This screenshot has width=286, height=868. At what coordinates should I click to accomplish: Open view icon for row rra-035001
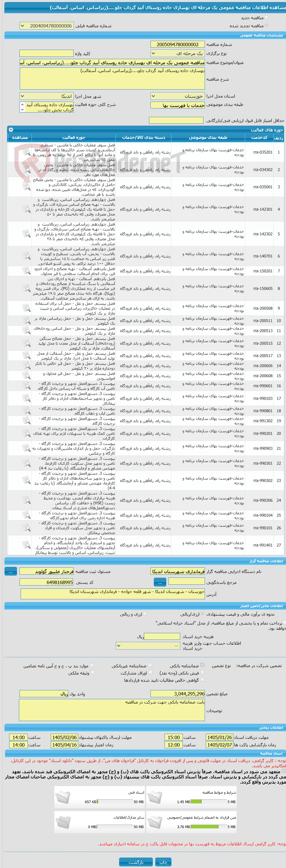pos(26,187)
